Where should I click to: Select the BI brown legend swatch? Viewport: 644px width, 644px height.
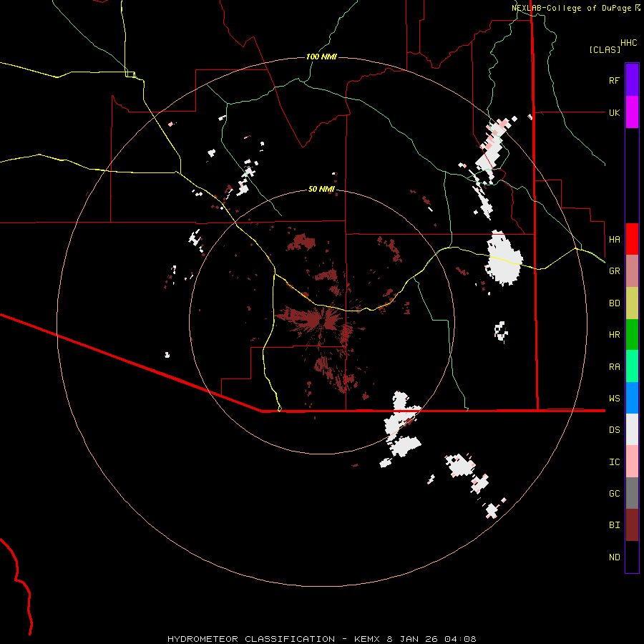(632, 525)
